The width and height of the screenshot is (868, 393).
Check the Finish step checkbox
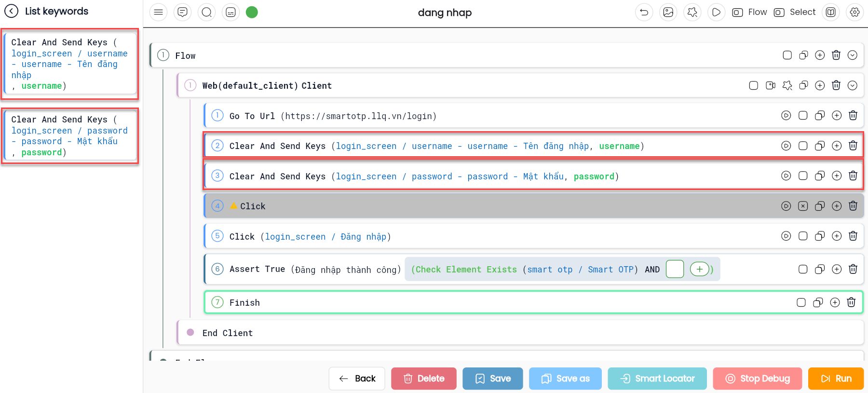[x=801, y=302]
